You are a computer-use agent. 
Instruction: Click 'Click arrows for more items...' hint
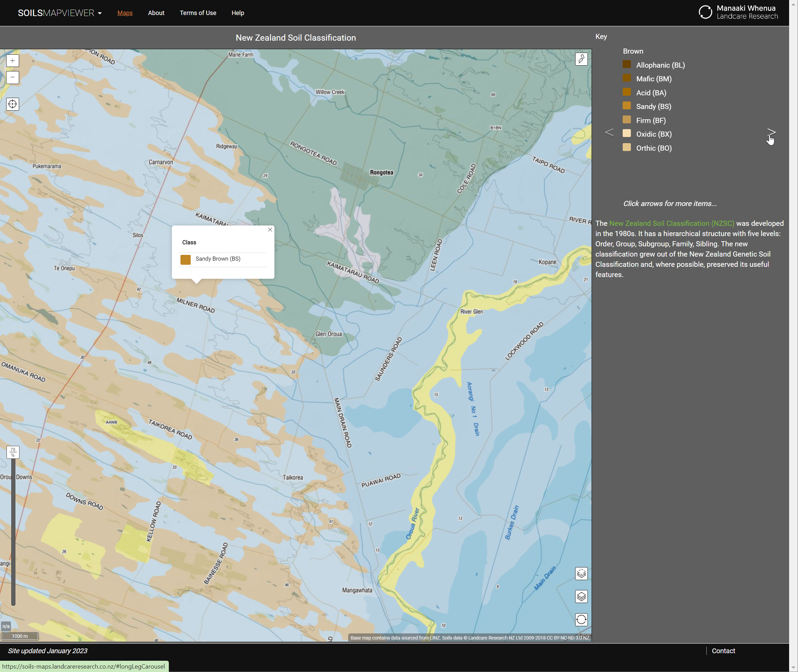(670, 204)
